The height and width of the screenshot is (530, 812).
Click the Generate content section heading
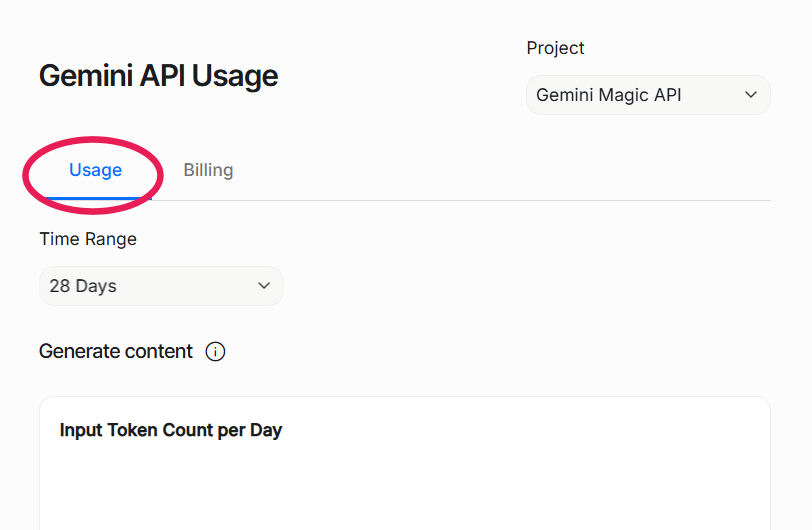pyautogui.click(x=116, y=352)
